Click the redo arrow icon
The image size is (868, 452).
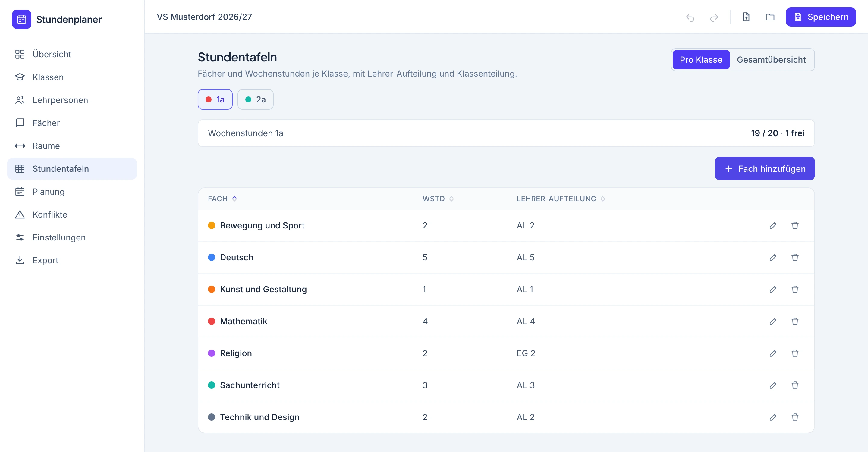click(x=714, y=17)
